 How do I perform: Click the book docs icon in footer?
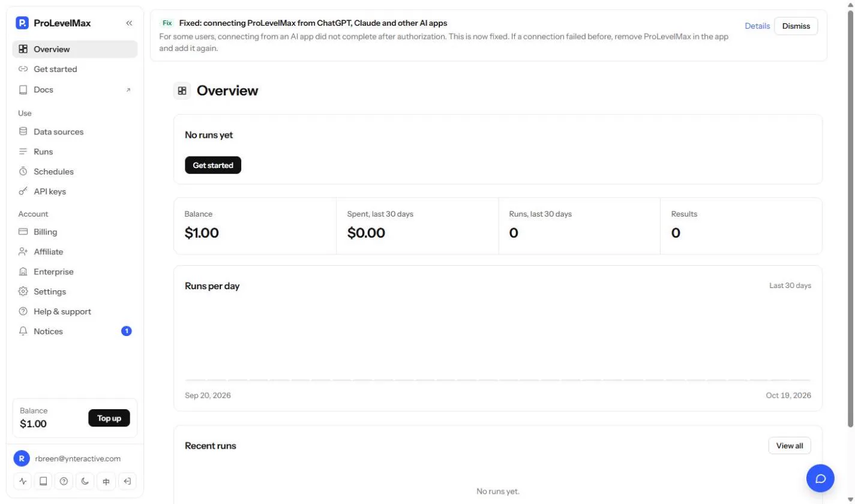coord(43,481)
